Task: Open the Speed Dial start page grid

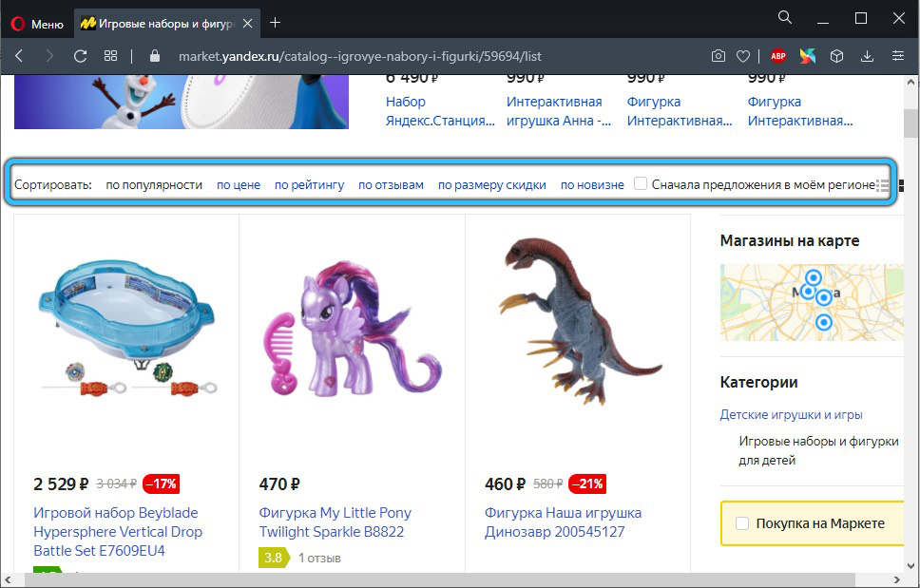Action: pyautogui.click(x=110, y=56)
